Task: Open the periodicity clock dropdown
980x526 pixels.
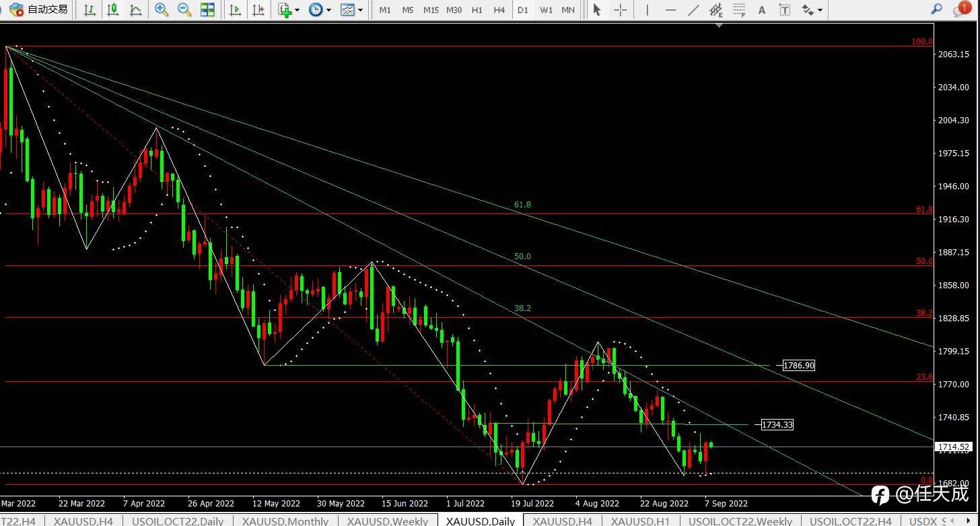Action: [x=320, y=9]
